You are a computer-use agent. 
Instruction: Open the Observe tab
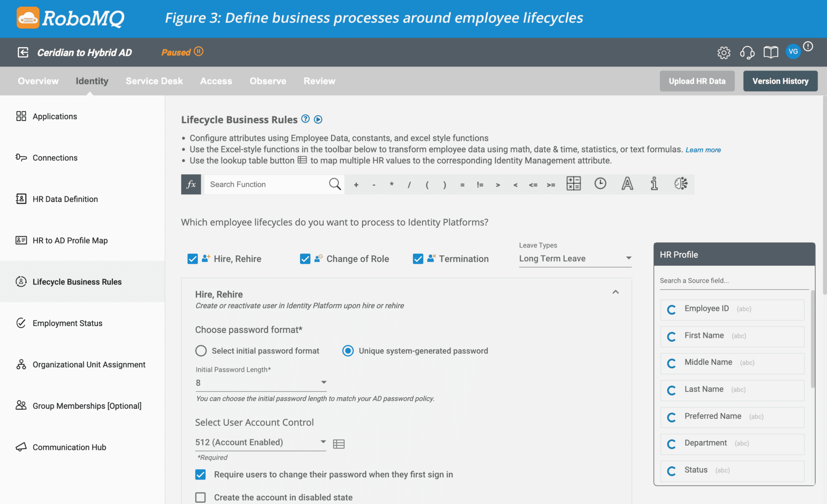267,81
